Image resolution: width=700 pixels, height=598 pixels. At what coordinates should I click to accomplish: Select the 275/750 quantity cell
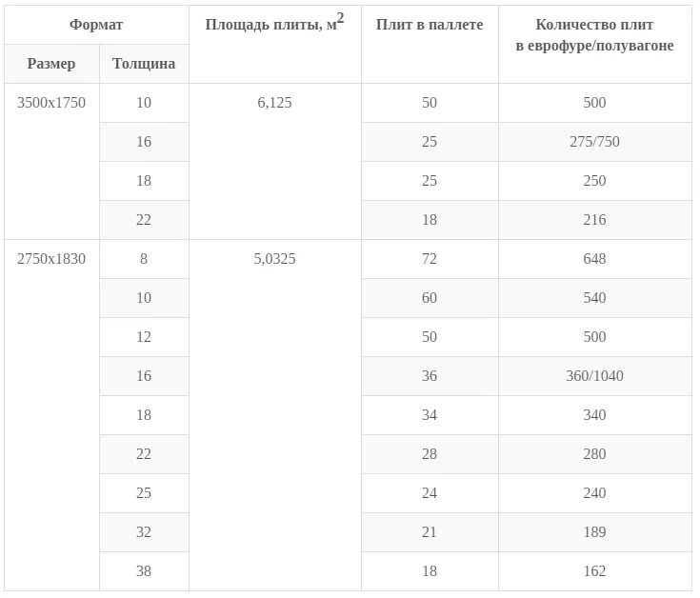pyautogui.click(x=594, y=142)
